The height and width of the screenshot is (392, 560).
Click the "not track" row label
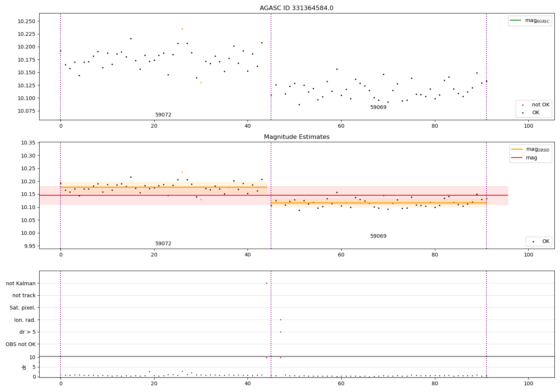(x=24, y=295)
